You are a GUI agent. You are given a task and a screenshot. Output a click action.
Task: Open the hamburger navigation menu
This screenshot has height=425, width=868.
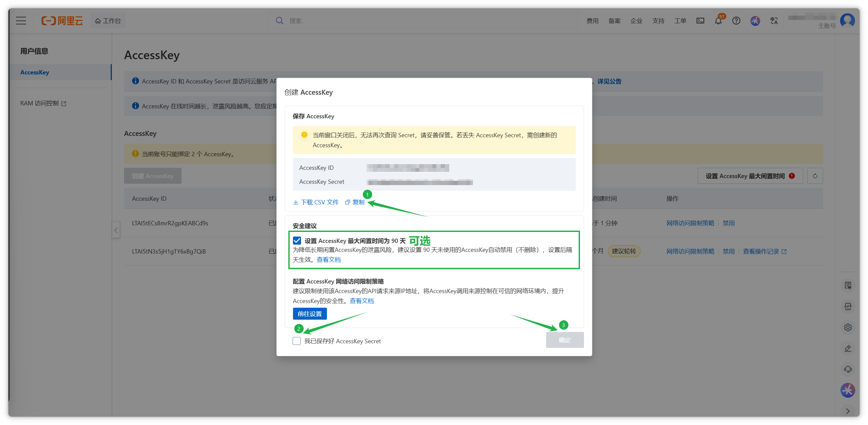(x=21, y=21)
